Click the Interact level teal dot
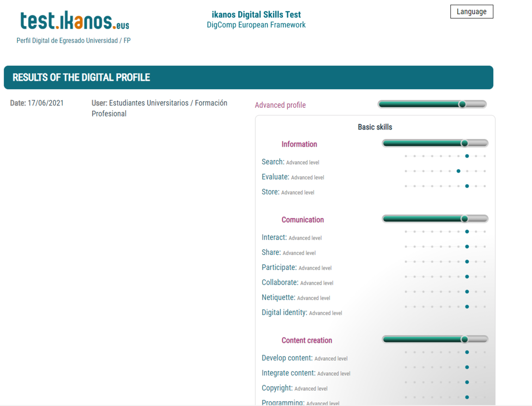 click(467, 232)
